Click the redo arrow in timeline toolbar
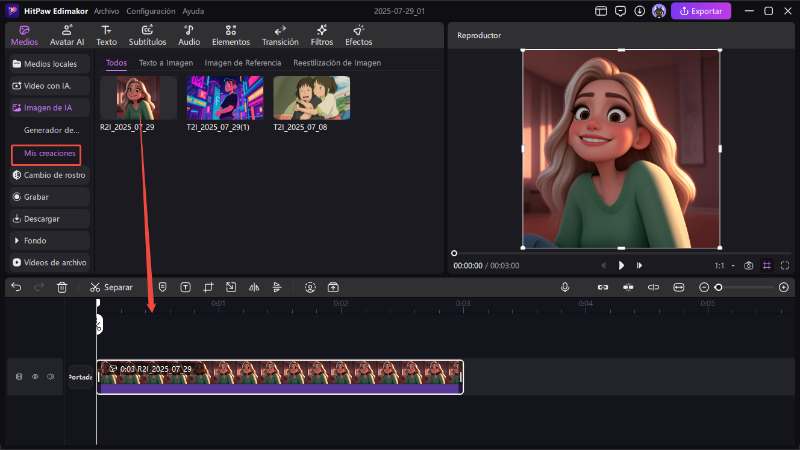The height and width of the screenshot is (450, 800). tap(39, 287)
